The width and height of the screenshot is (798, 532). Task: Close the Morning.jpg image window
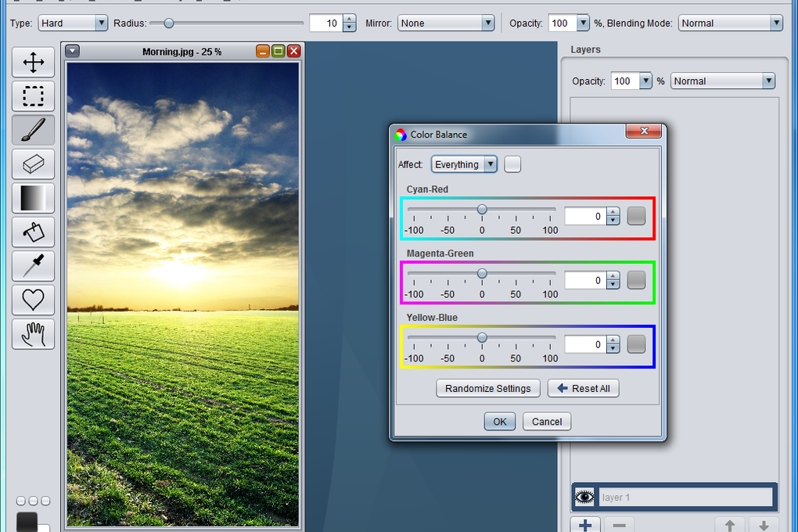(293, 51)
